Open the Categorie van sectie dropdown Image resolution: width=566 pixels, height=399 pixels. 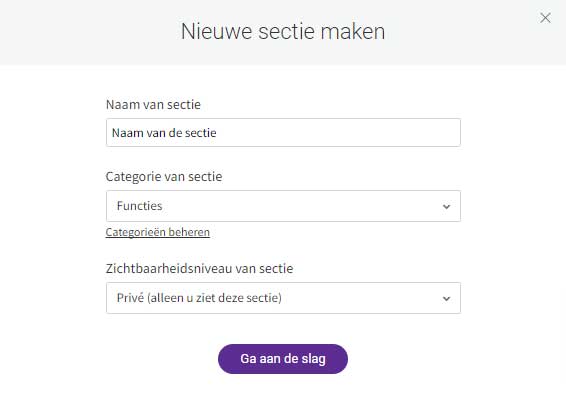283,206
